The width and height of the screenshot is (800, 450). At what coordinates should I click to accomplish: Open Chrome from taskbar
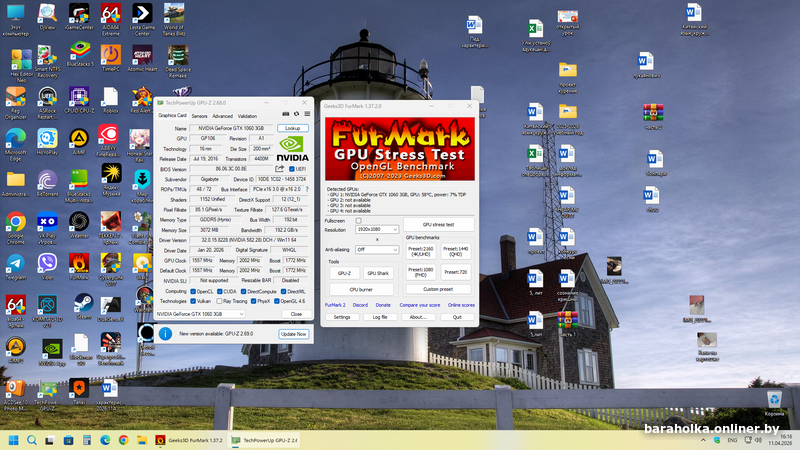(123, 440)
